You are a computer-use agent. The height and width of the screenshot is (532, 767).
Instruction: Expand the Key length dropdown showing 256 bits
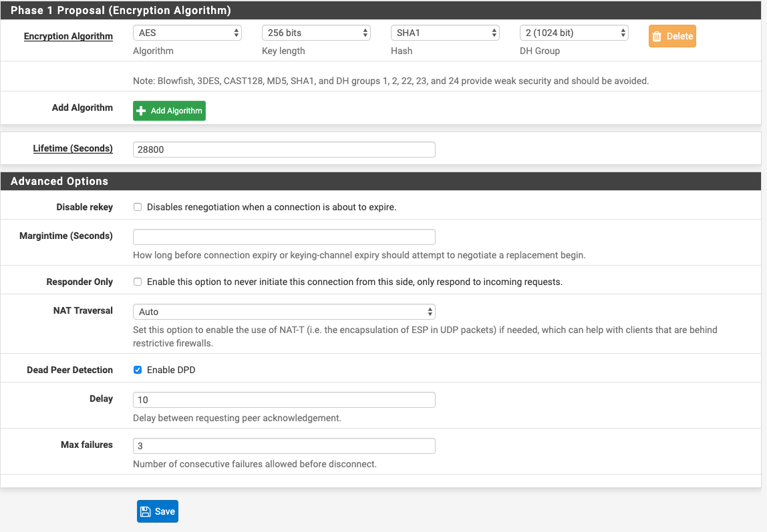pos(316,33)
